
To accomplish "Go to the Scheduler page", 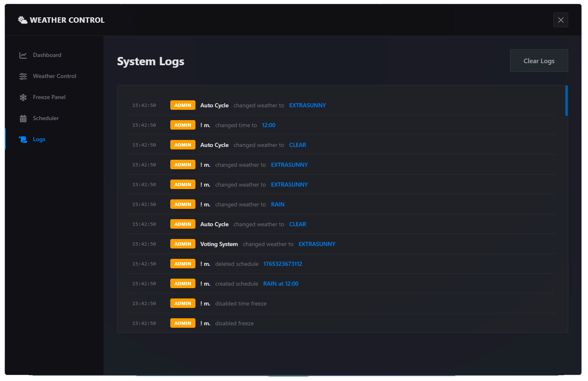I will pyautogui.click(x=54, y=118).
